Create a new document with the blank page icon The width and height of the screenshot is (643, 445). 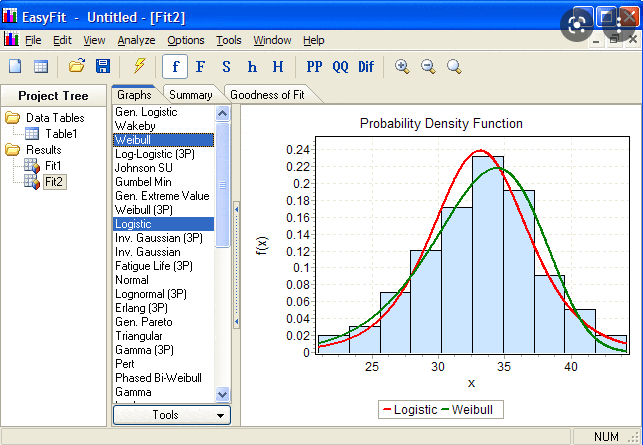(15, 66)
